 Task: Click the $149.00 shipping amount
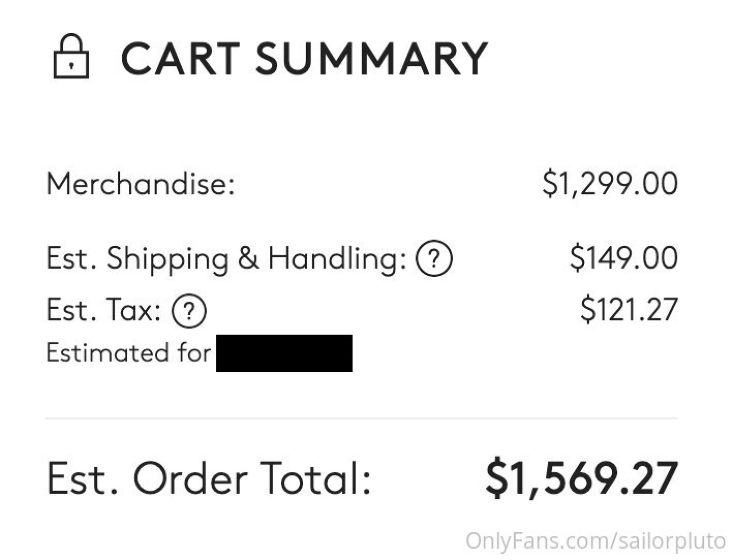pos(624,258)
